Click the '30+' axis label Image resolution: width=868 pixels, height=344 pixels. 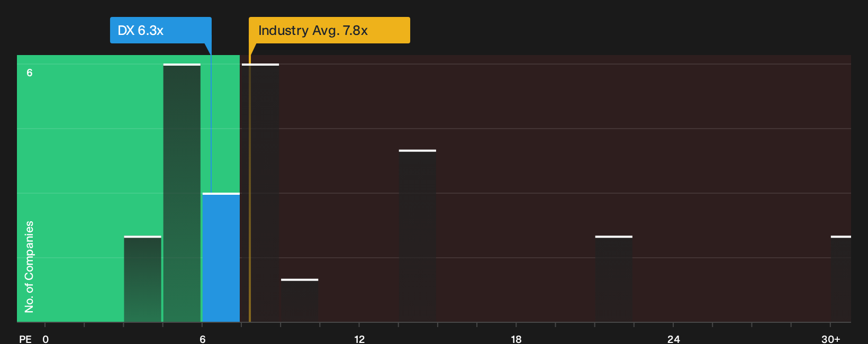[x=830, y=339]
